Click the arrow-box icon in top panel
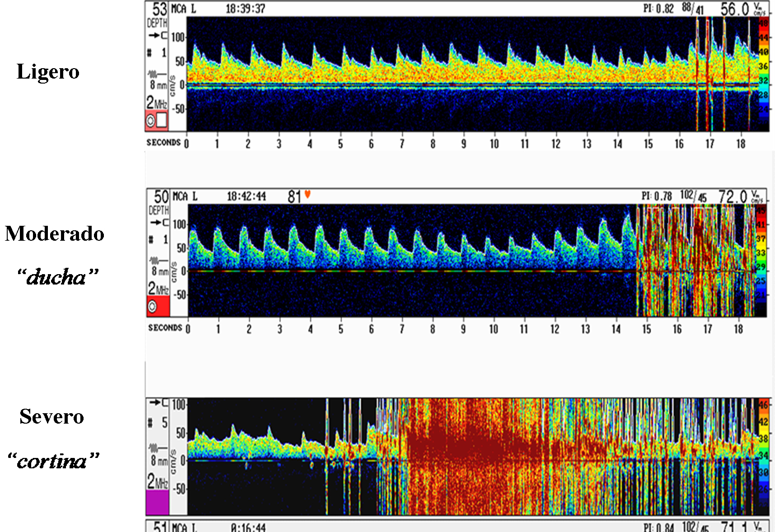Image resolution: width=775 pixels, height=532 pixels. coord(158,35)
